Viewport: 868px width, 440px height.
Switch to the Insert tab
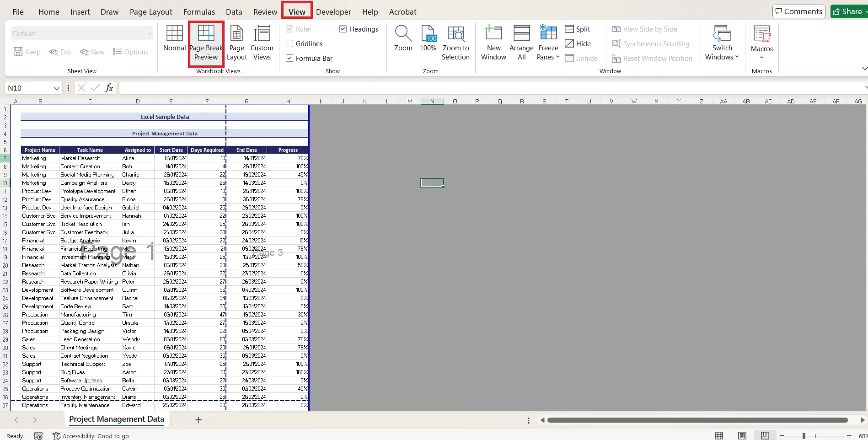click(x=80, y=12)
